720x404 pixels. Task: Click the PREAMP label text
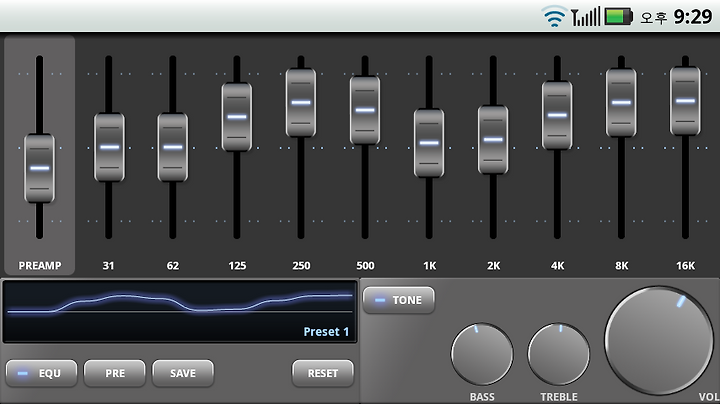click(39, 266)
